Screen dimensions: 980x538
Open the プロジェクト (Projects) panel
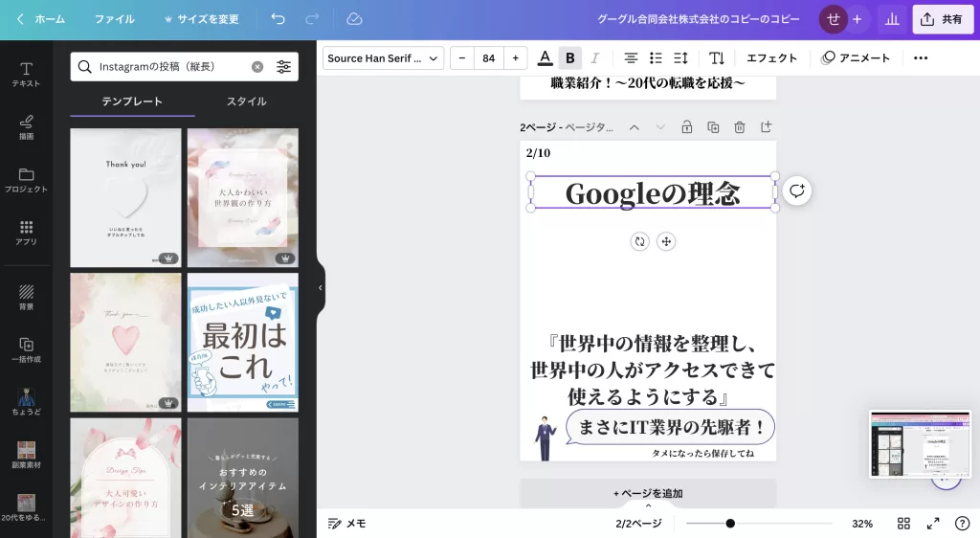[x=26, y=180]
